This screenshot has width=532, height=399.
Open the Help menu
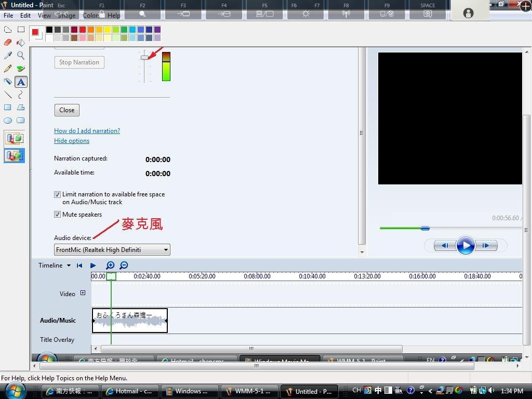[114, 15]
